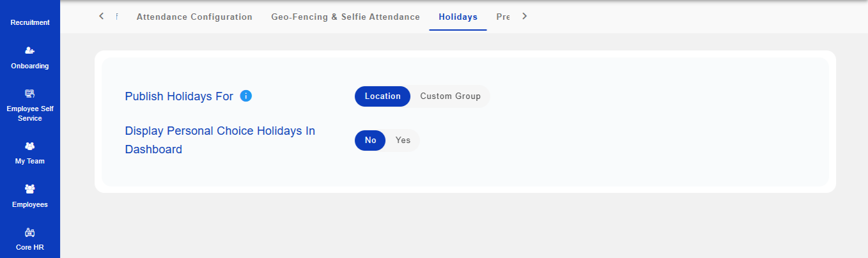The width and height of the screenshot is (868, 258).
Task: Open the Core HR module icon
Action: point(29,233)
